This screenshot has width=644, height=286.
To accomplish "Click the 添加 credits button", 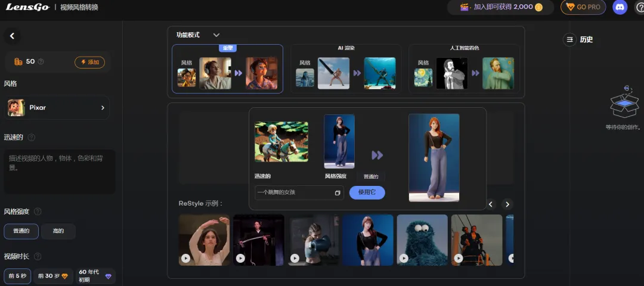I will (89, 62).
